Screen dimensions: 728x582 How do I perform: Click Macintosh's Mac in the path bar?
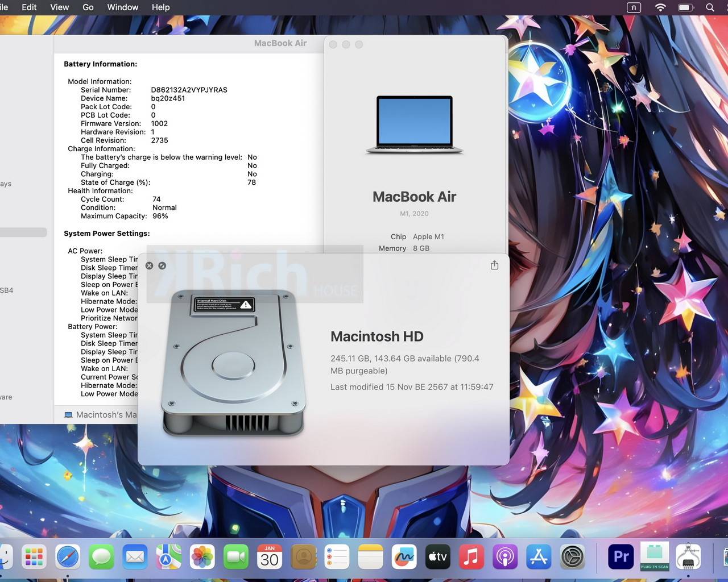pyautogui.click(x=101, y=415)
